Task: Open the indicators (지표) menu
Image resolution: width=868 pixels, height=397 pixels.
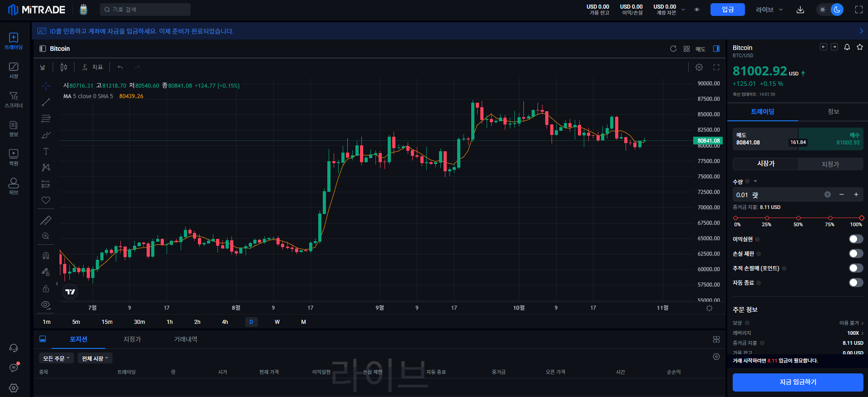Action: (x=93, y=67)
